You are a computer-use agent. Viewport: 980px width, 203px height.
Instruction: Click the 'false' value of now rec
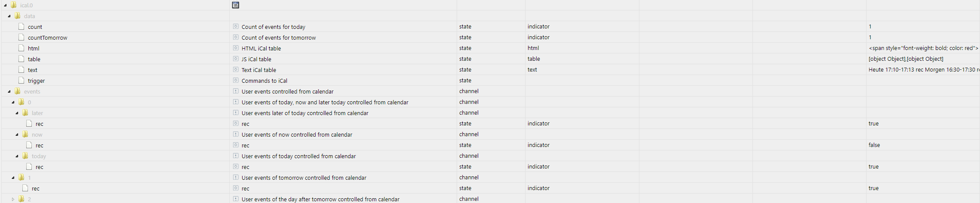[874, 145]
